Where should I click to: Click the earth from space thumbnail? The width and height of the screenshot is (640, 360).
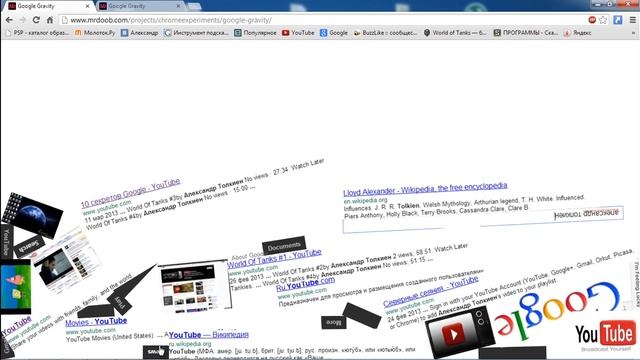point(33,215)
